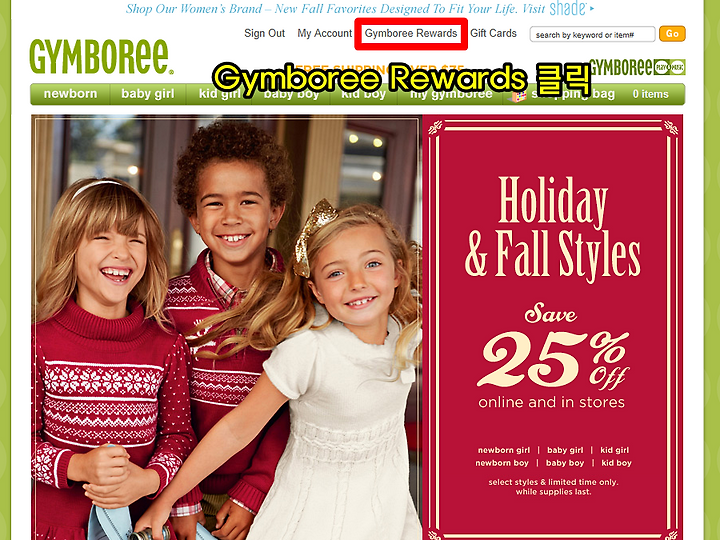Click the search keyword input field
This screenshot has height=540, width=720.
(592, 34)
